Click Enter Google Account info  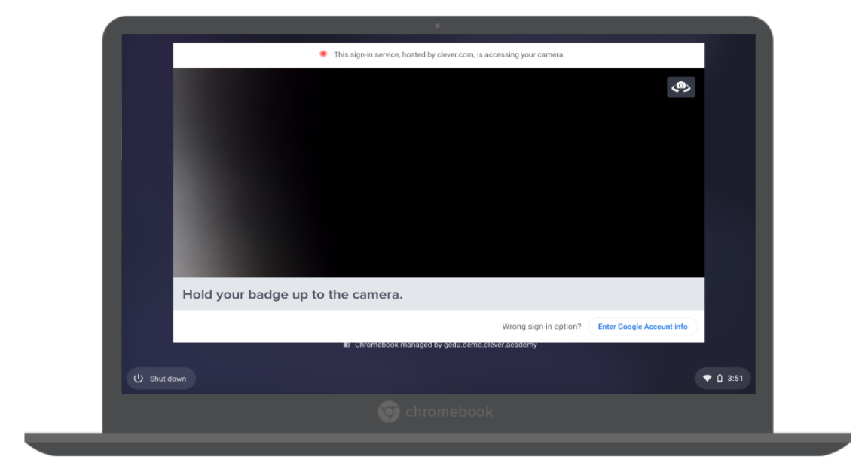click(642, 326)
